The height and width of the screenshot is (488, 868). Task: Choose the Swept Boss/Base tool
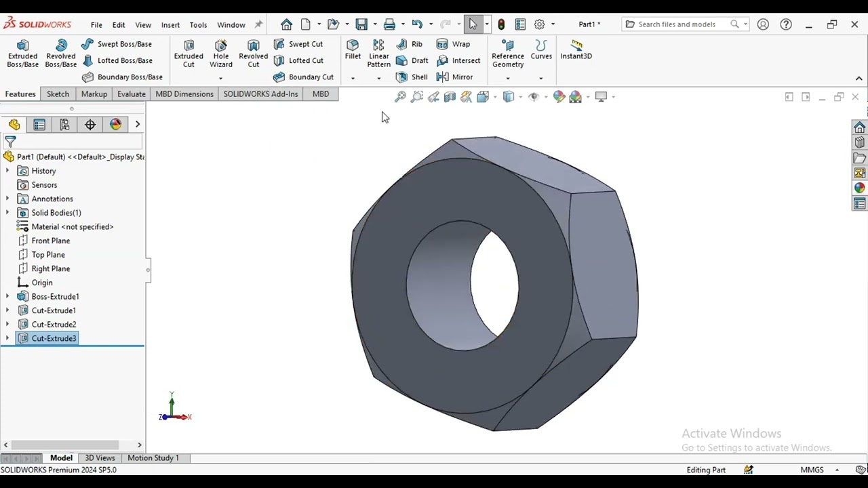(117, 44)
